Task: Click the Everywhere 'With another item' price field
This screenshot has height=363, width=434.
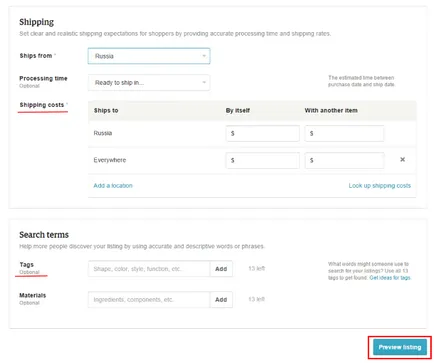Action: click(344, 160)
